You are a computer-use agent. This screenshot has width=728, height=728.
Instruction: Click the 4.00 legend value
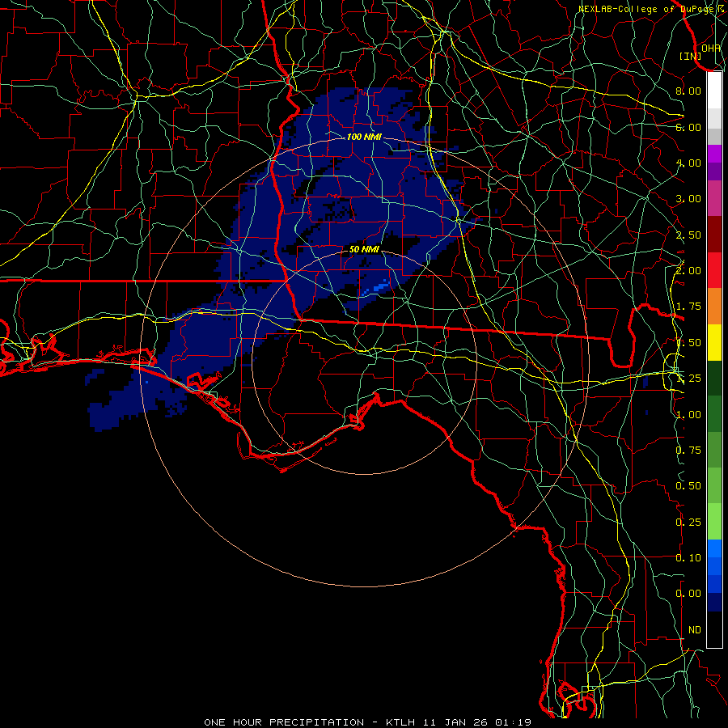pyautogui.click(x=688, y=163)
